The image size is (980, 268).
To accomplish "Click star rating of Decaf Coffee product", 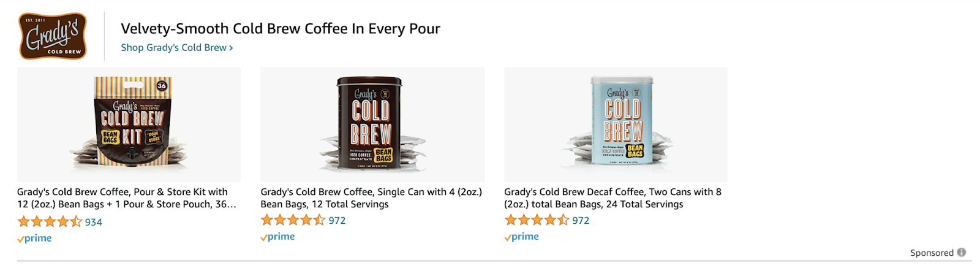I will pos(537,220).
